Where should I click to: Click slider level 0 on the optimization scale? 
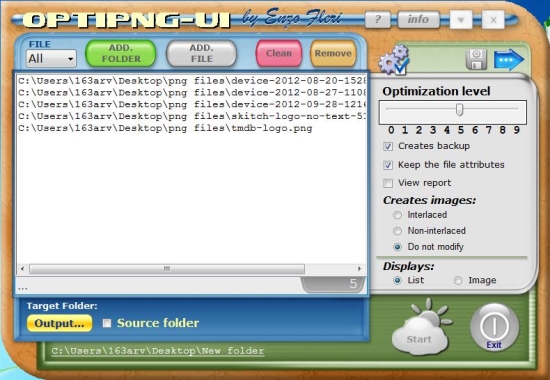(x=391, y=130)
